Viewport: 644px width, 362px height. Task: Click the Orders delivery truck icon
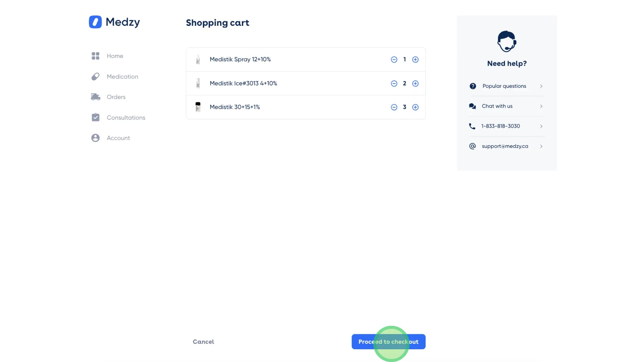[95, 97]
